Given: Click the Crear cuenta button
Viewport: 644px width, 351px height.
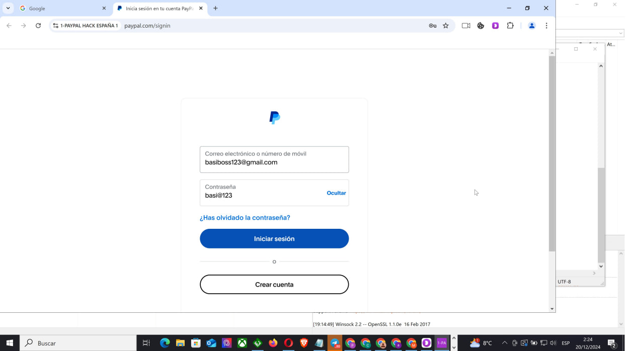Looking at the screenshot, I should point(274,284).
